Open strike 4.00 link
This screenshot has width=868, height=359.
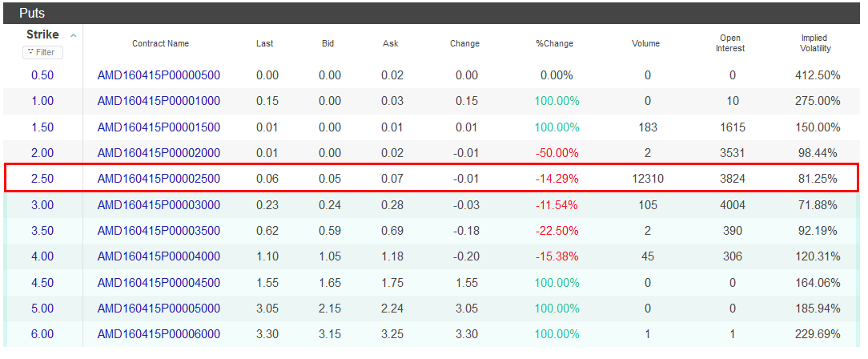[x=42, y=256]
